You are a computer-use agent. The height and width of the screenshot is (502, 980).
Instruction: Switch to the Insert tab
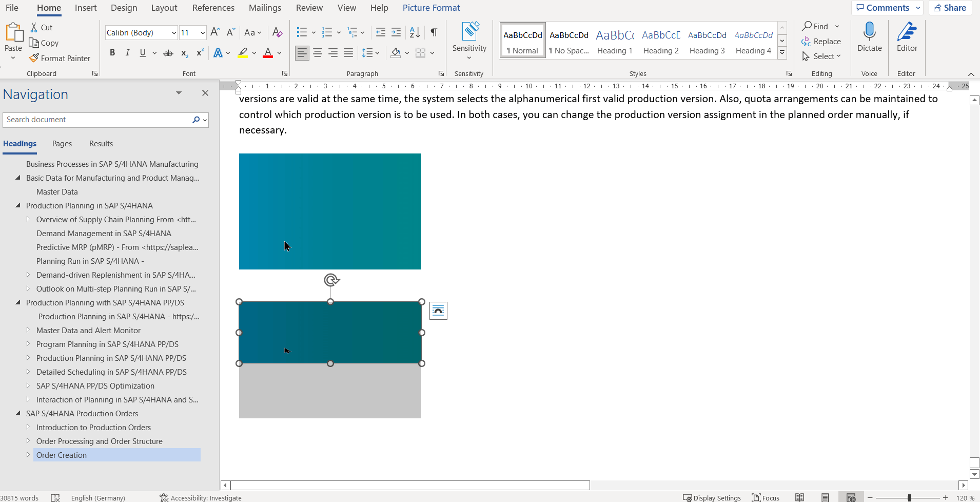pyautogui.click(x=86, y=8)
